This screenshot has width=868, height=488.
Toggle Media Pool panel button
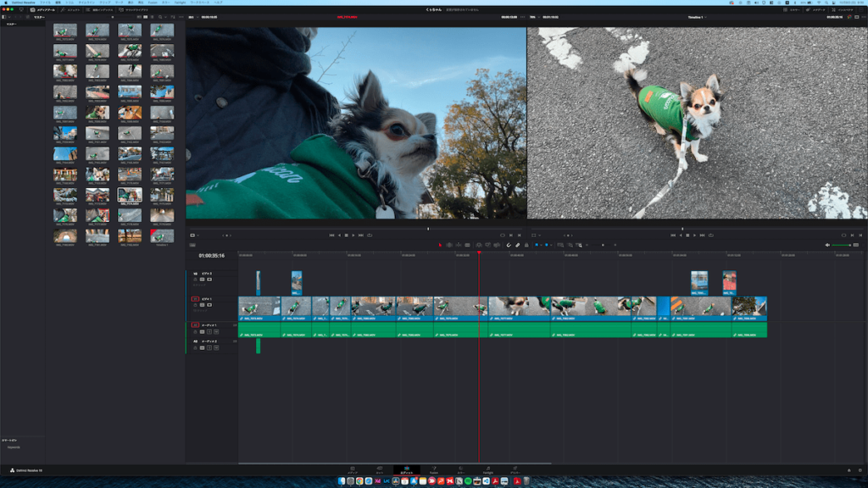(x=42, y=10)
